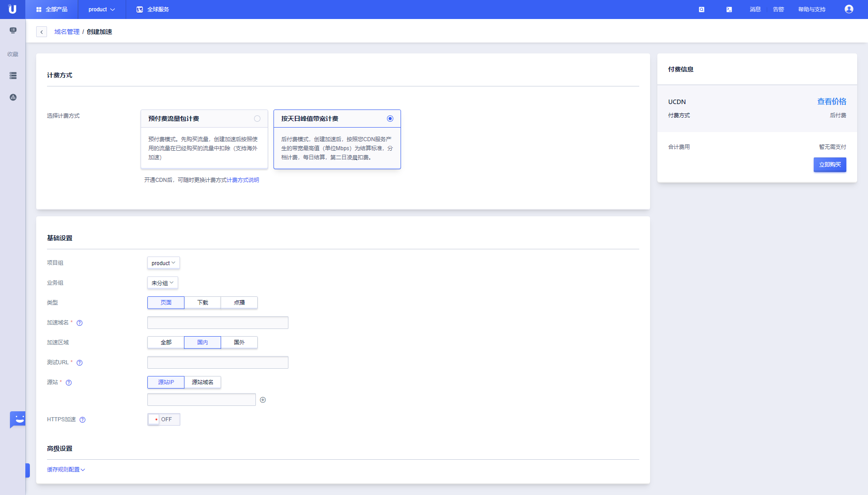Select 国内 acceleration region
Screen dimensions: 868x495
pos(203,343)
